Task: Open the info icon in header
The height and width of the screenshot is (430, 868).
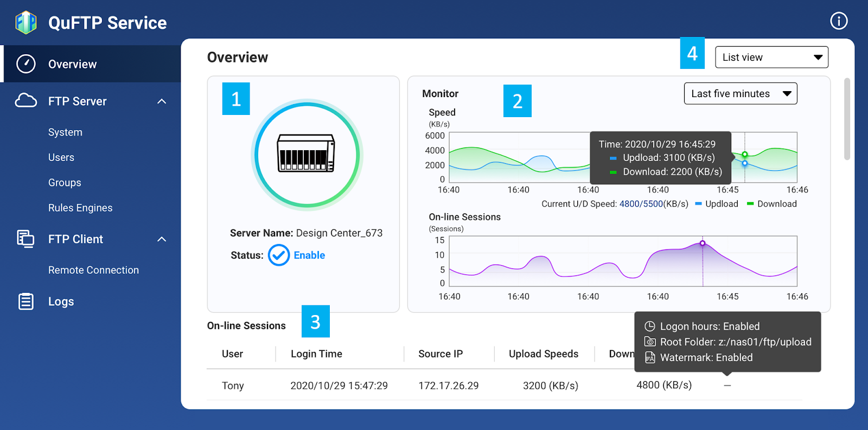Action: coord(839,21)
